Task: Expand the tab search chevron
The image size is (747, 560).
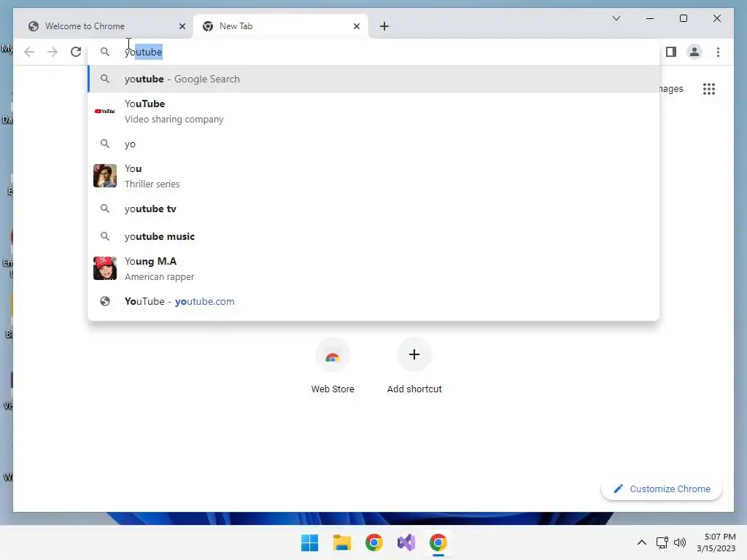Action: [x=616, y=18]
